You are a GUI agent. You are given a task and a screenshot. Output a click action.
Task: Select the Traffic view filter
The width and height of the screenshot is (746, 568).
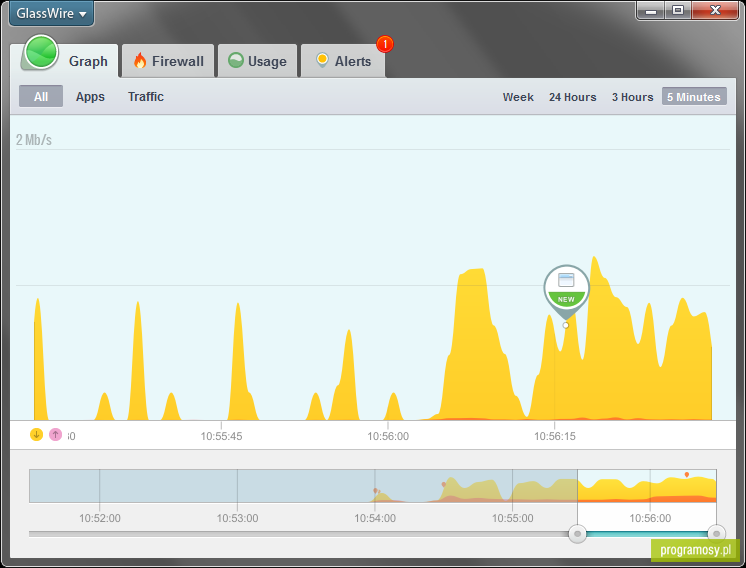point(146,97)
